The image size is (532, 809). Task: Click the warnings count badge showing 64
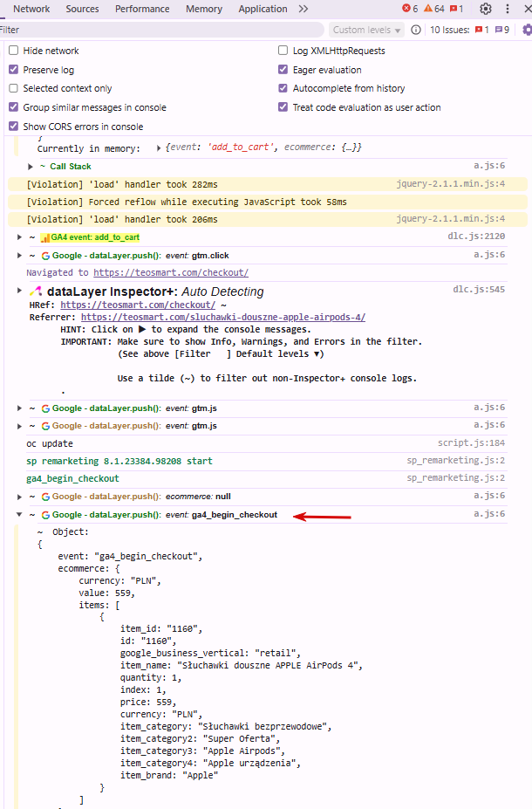[x=434, y=9]
